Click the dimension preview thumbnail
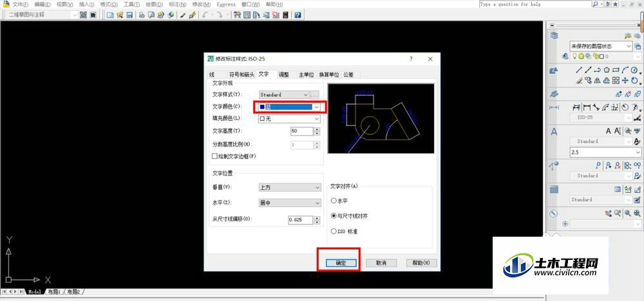Viewport: 644px width, 301px height. [x=381, y=118]
